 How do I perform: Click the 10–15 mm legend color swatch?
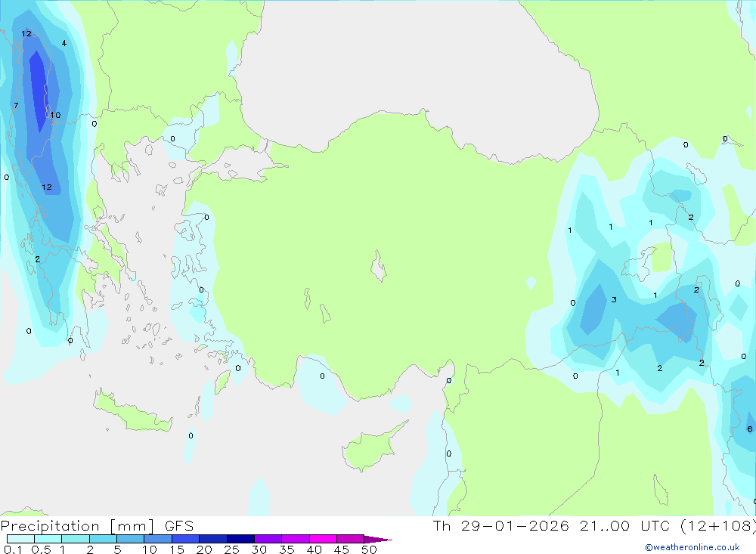pos(158,539)
